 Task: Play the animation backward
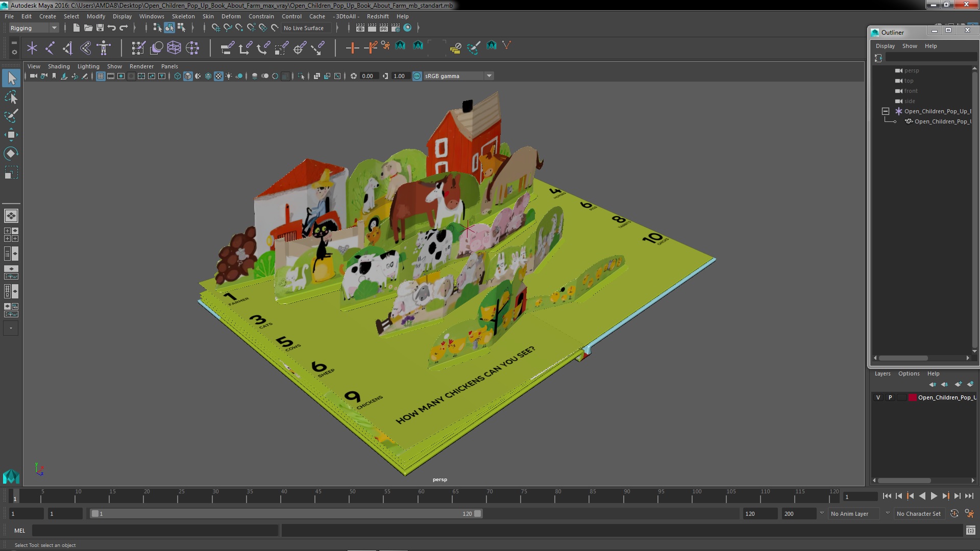(x=922, y=496)
